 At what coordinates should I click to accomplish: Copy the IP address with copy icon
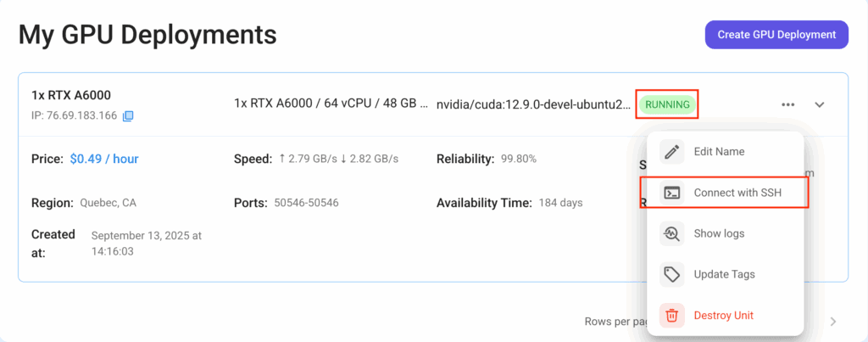point(128,115)
